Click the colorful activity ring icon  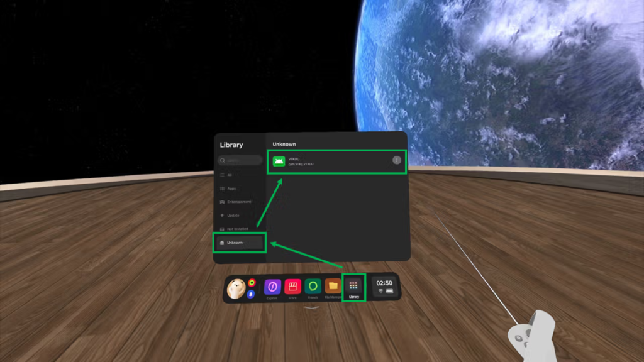(252, 283)
